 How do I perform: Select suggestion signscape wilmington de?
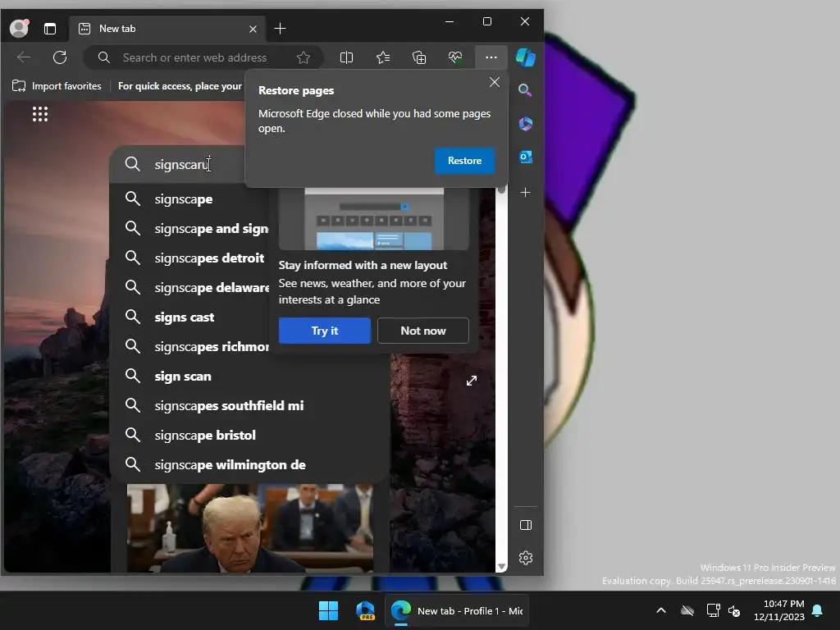pyautogui.click(x=249, y=464)
